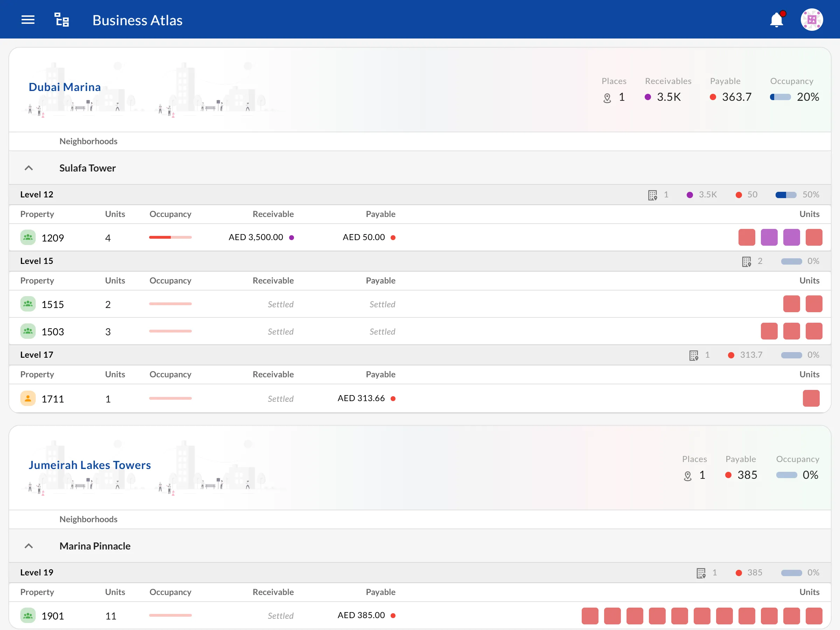Open the Business Atlas tree view icon

[62, 20]
